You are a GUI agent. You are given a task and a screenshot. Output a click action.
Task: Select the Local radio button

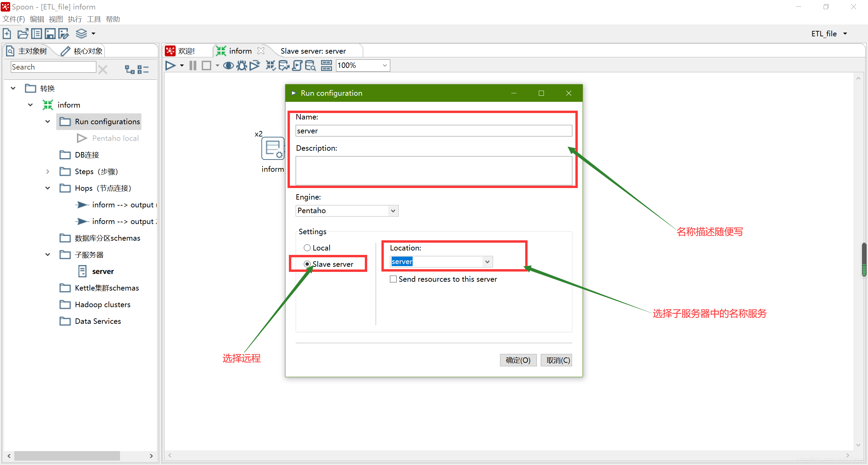point(308,248)
